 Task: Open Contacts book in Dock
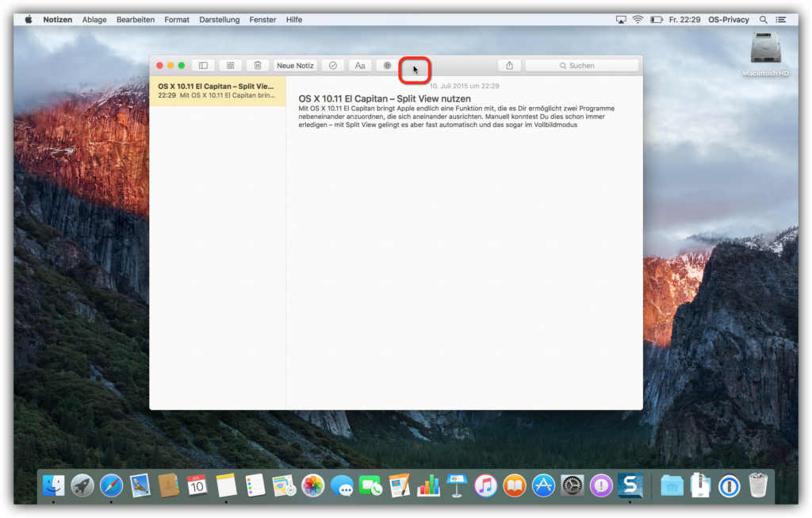click(x=169, y=486)
